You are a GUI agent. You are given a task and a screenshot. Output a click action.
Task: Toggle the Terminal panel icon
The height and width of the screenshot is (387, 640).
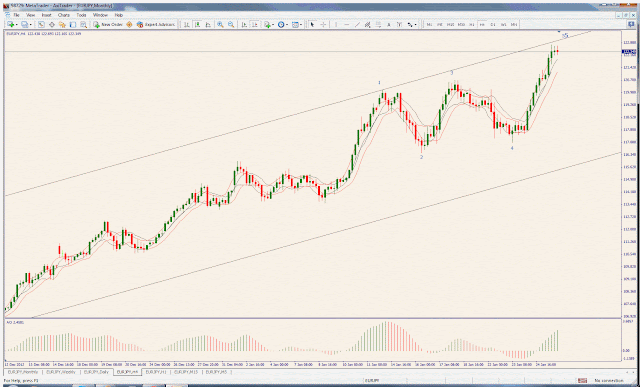pyautogui.click(x=73, y=24)
